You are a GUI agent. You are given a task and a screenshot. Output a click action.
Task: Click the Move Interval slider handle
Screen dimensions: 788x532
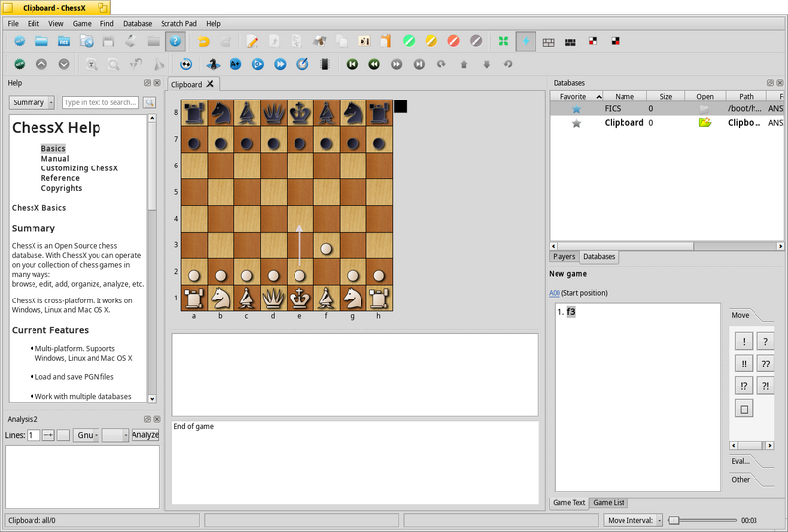674,520
